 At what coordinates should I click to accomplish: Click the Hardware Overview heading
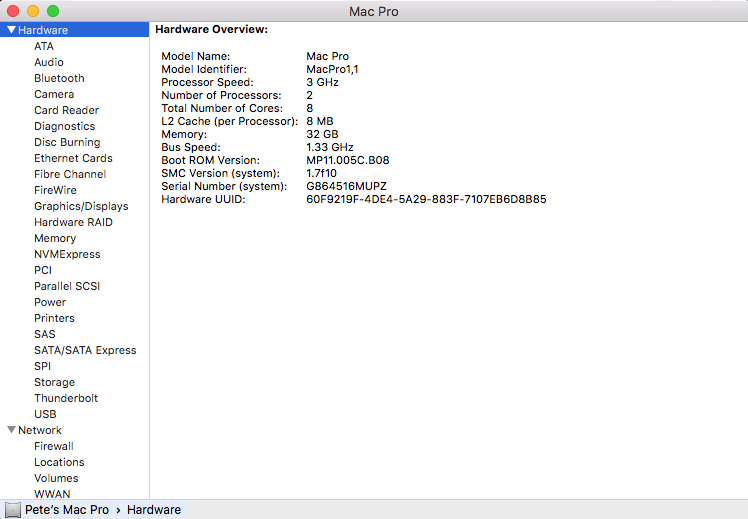coord(211,29)
